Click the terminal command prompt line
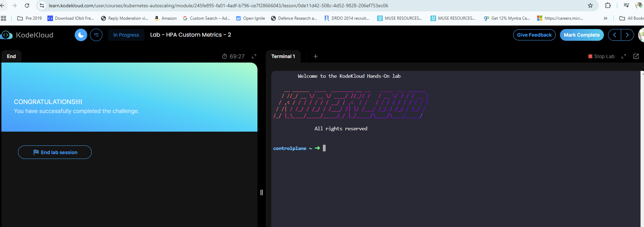The image size is (644, 227). 299,148
